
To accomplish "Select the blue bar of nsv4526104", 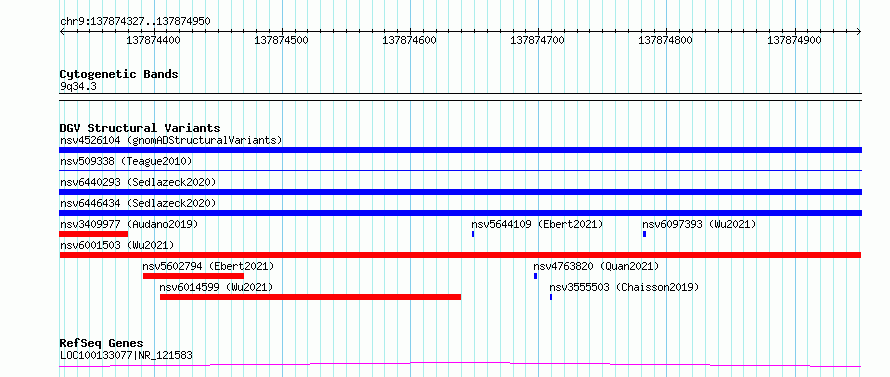I will pos(460,150).
